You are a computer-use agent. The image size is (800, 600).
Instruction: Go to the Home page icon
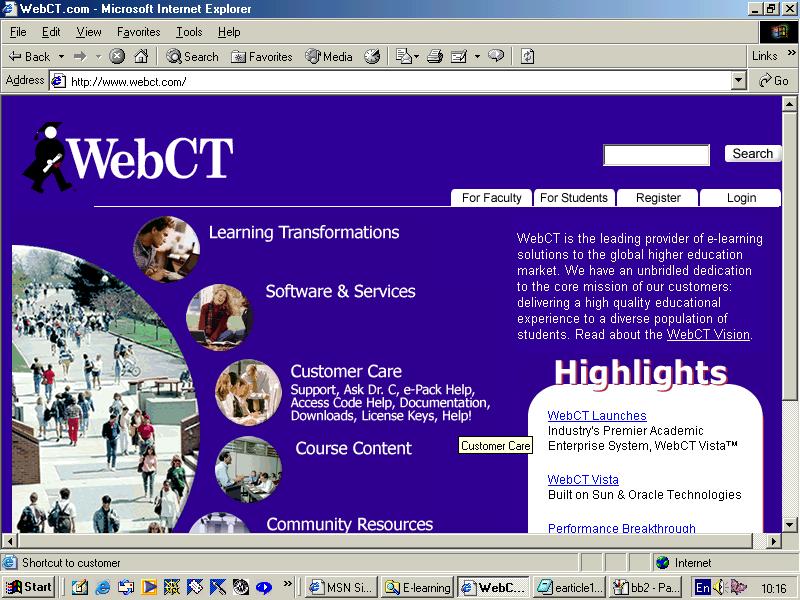tap(141, 57)
